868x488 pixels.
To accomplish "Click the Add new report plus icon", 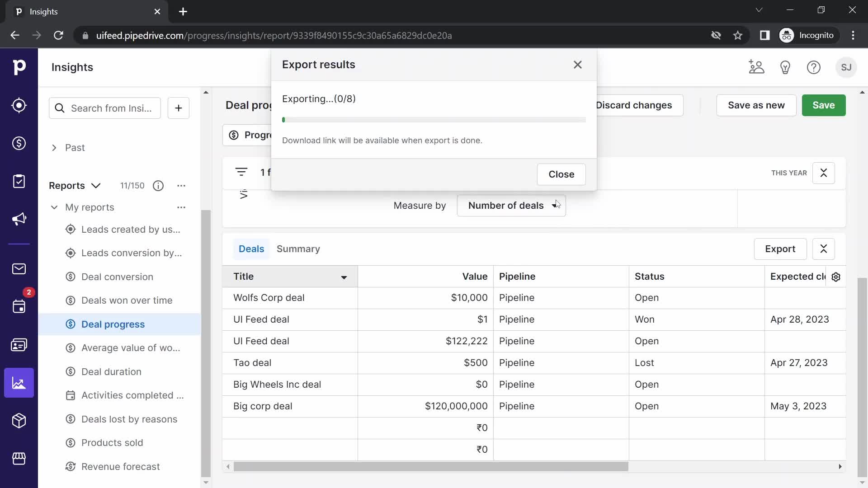I will [x=178, y=108].
